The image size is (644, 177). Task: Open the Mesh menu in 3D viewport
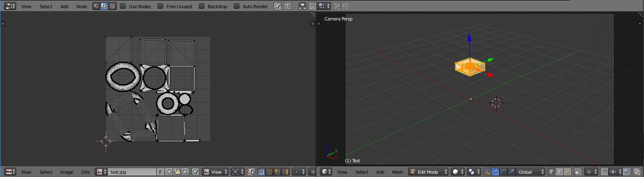[x=398, y=172]
